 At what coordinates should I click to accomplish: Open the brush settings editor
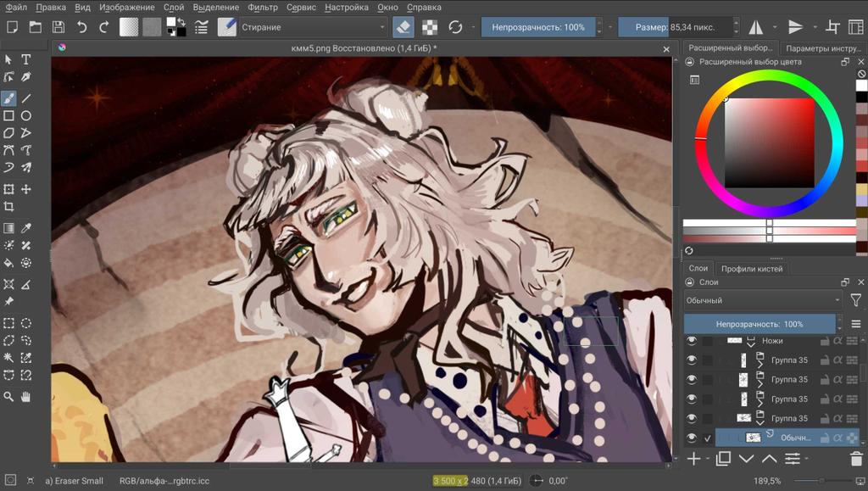202,27
